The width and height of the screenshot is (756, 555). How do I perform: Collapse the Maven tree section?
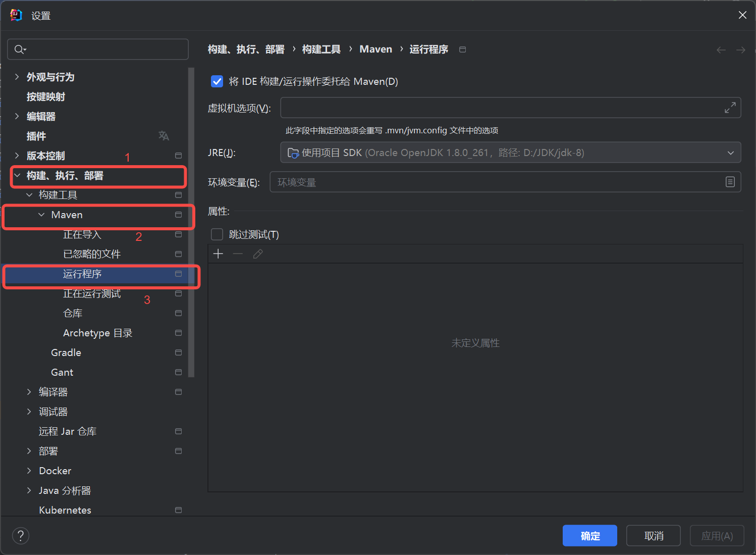click(x=41, y=214)
